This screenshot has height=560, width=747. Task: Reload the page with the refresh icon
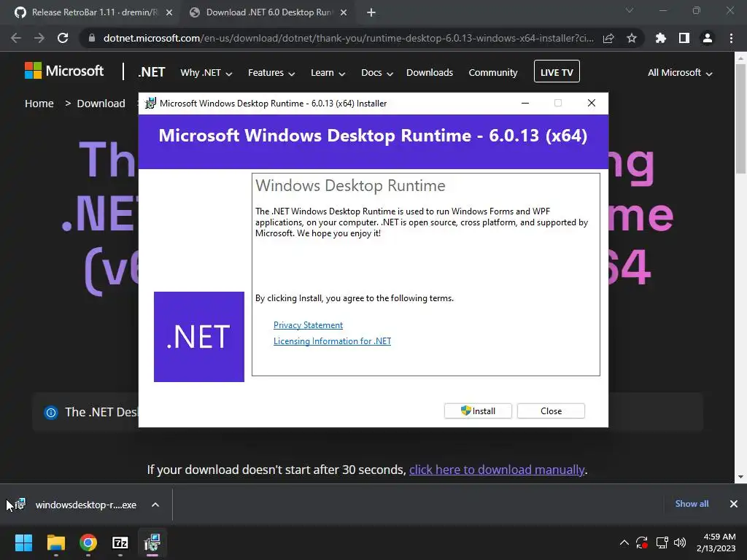pos(63,38)
